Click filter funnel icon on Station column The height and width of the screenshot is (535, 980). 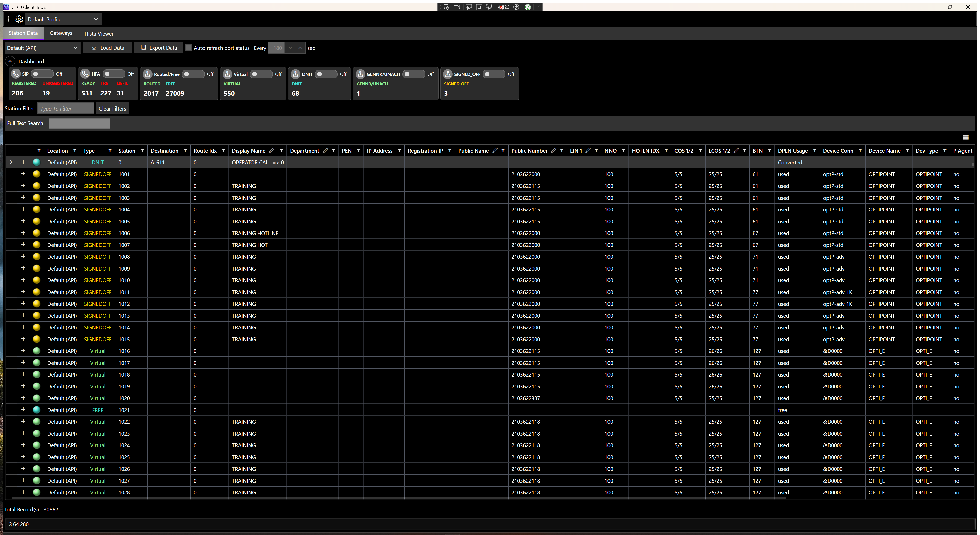coord(142,151)
